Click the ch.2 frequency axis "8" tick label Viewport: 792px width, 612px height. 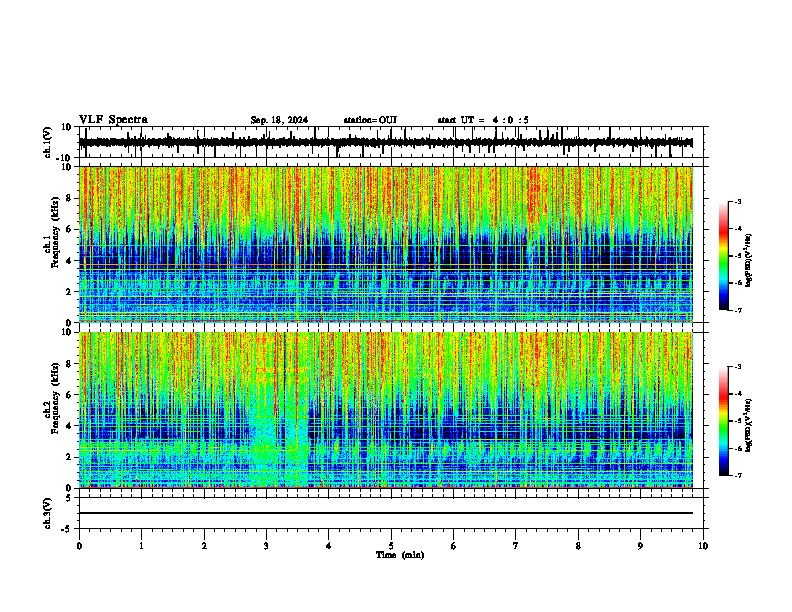[x=70, y=364]
